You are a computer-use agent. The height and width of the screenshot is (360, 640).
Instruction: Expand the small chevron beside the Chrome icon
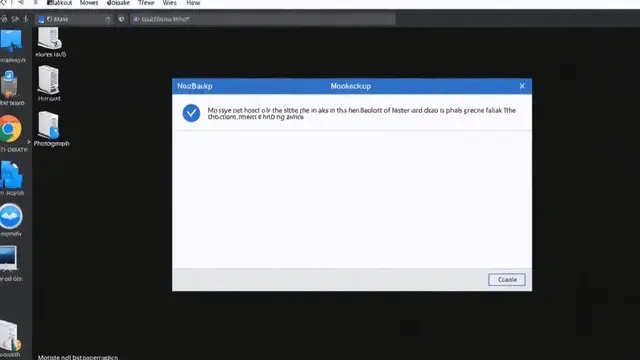click(29, 142)
